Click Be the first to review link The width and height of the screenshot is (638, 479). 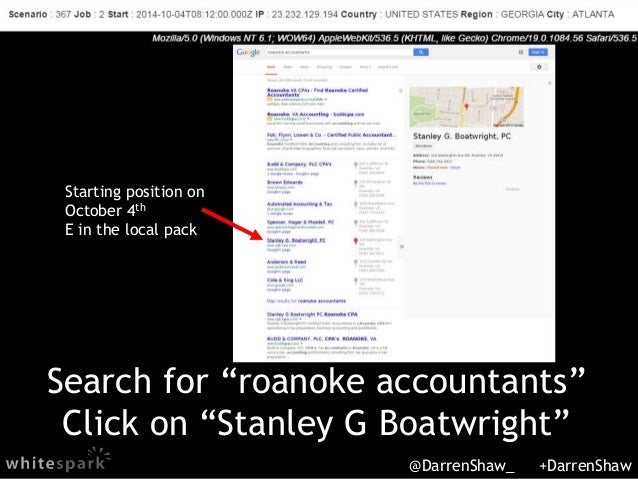tap(430, 184)
